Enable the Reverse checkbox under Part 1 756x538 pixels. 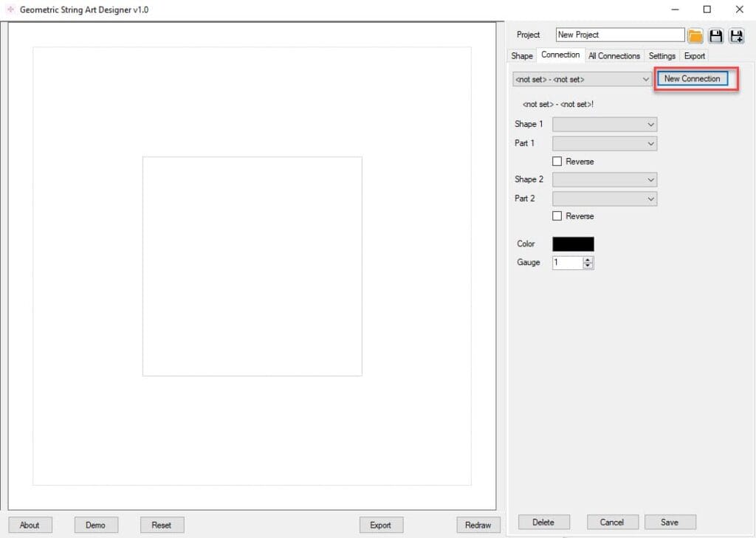click(557, 162)
